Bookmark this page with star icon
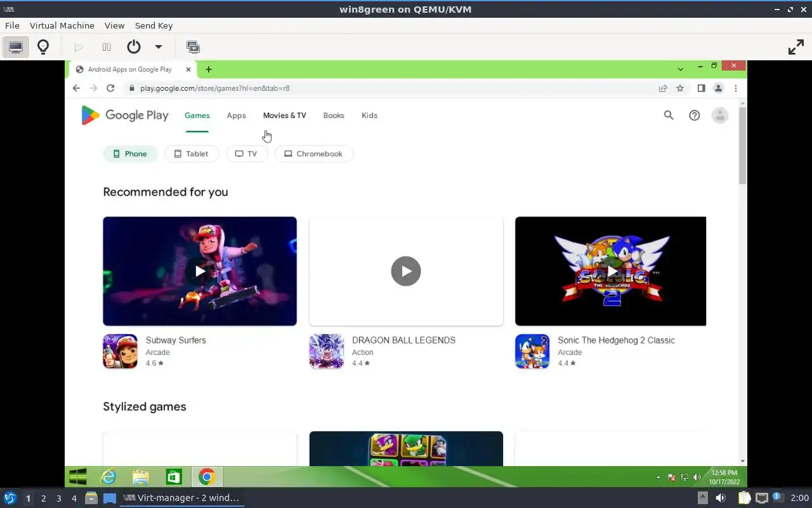Screen dimensions: 812x508 point(680,88)
